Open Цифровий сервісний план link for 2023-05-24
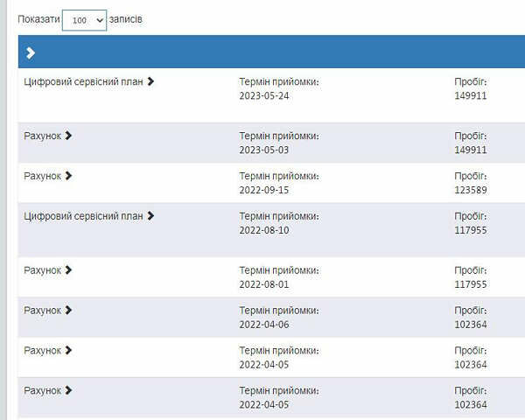 point(83,81)
